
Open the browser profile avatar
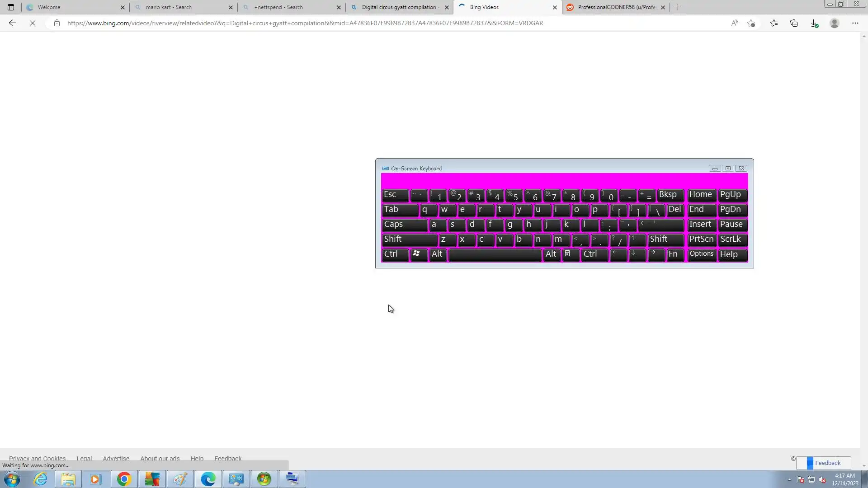[835, 23]
